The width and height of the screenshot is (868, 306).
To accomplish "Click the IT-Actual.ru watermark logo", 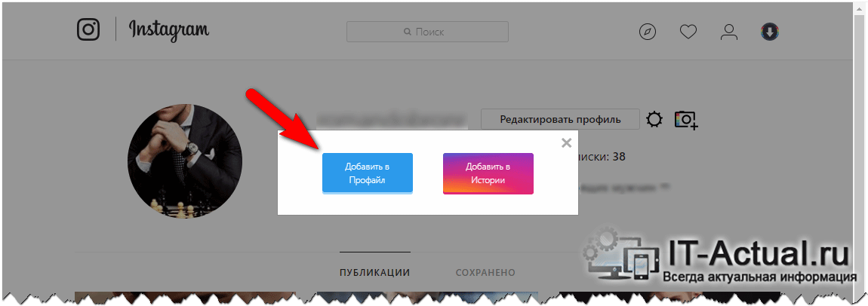I will [x=717, y=256].
